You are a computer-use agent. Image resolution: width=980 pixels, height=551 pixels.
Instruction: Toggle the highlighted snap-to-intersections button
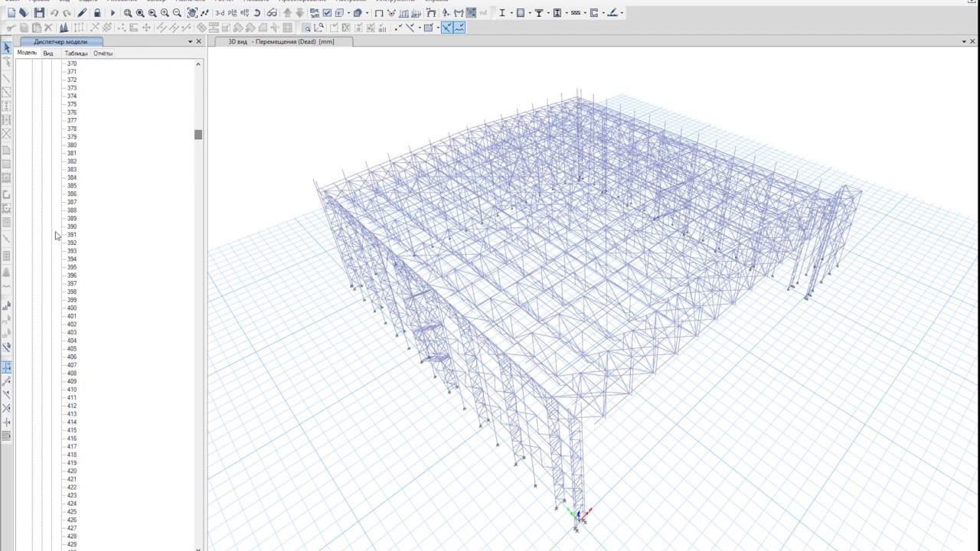[446, 28]
